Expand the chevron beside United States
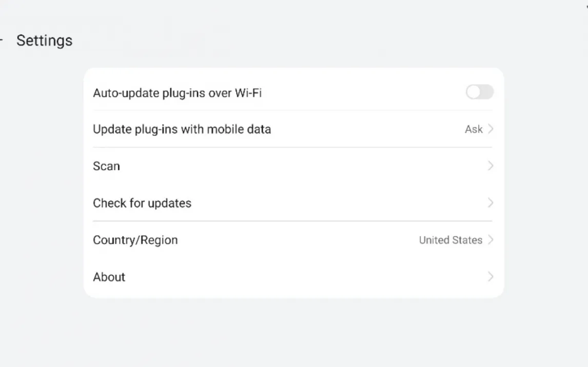Screen dimensions: 588x367 coord(491,240)
